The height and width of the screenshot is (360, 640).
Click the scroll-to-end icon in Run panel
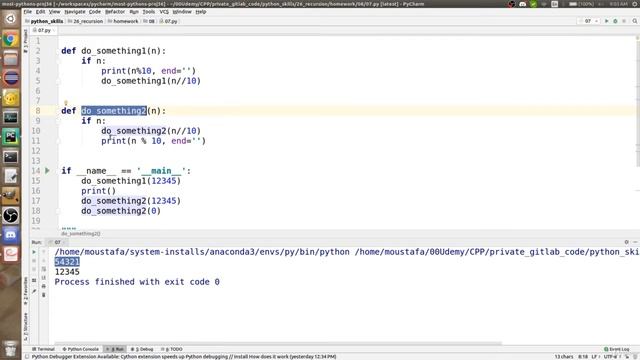pyautogui.click(x=44, y=278)
